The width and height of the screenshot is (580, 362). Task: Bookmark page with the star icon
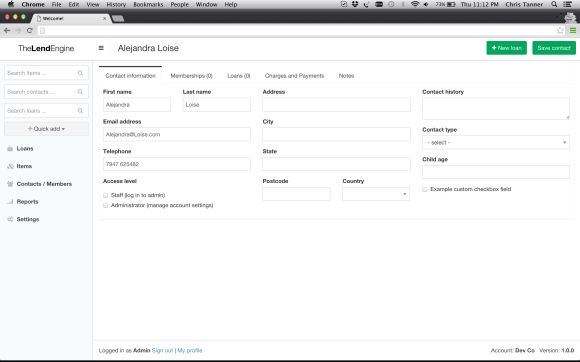(x=560, y=30)
